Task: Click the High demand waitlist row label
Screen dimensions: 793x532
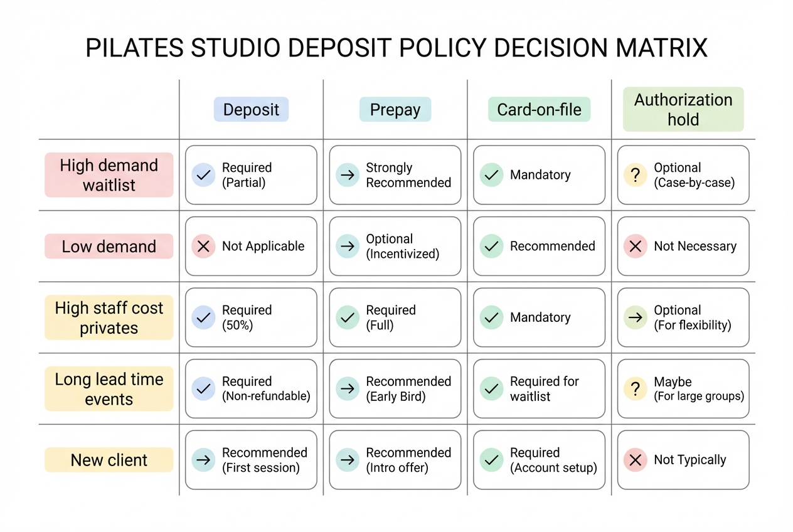Action: (x=109, y=174)
